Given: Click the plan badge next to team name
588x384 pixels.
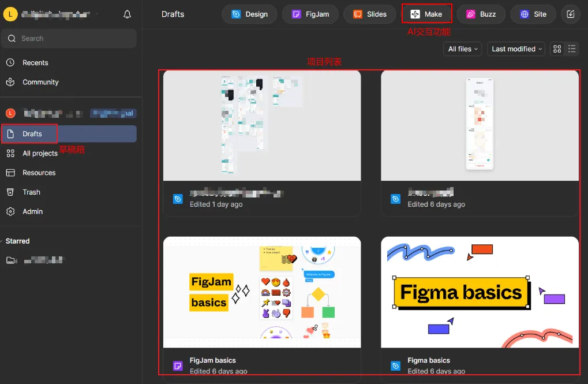Looking at the screenshot, I should 113,113.
